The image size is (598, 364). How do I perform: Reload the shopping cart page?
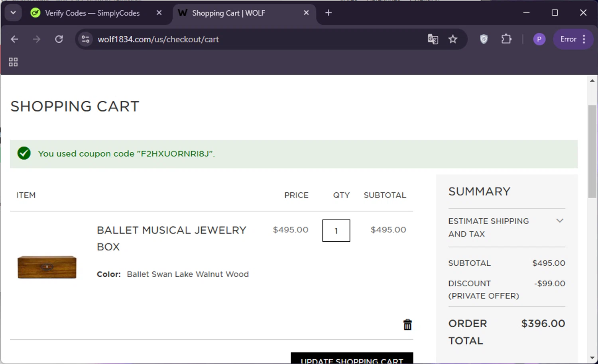59,39
